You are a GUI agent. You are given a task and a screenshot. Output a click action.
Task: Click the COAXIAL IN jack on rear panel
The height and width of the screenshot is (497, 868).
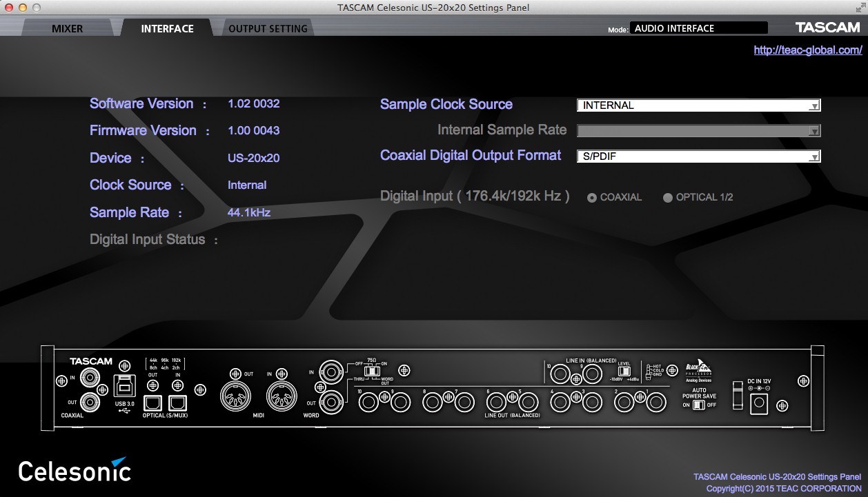(x=90, y=378)
